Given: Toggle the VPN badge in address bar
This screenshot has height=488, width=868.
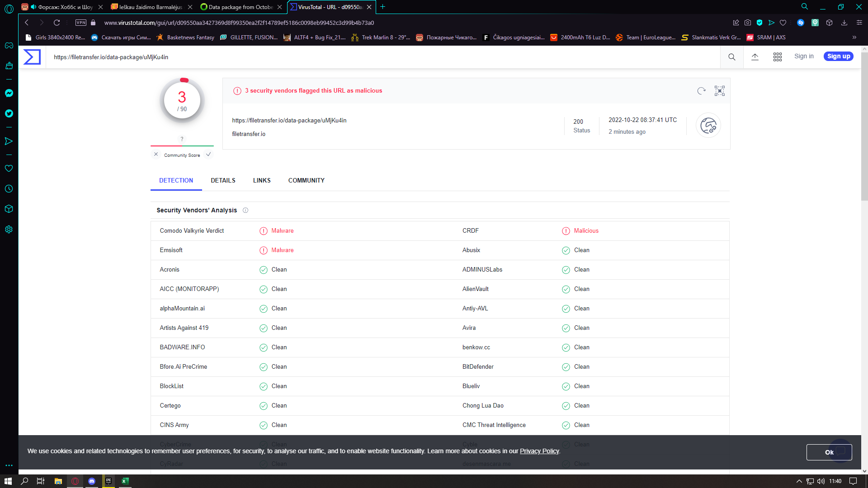Looking at the screenshot, I should 81,23.
